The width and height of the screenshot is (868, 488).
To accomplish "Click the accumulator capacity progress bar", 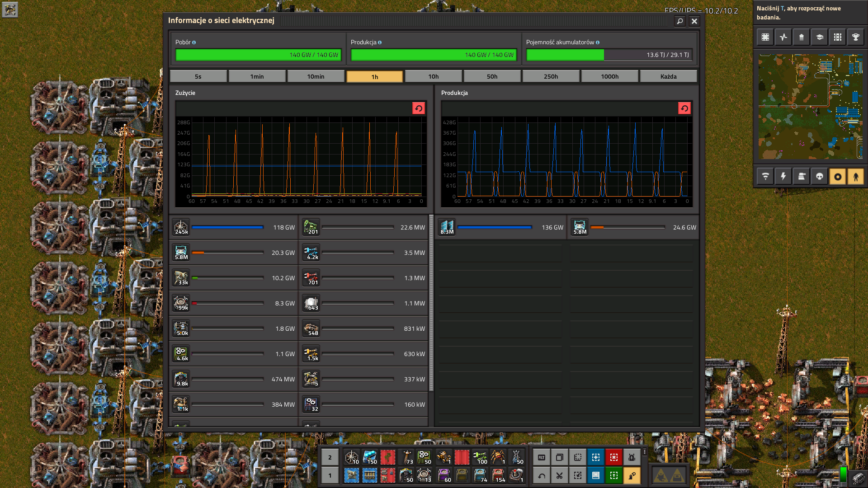I will (609, 55).
